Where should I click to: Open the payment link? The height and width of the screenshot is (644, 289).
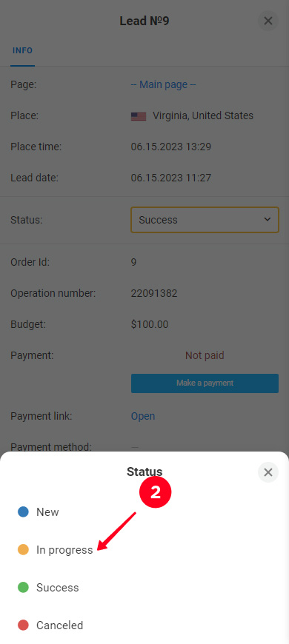click(143, 416)
